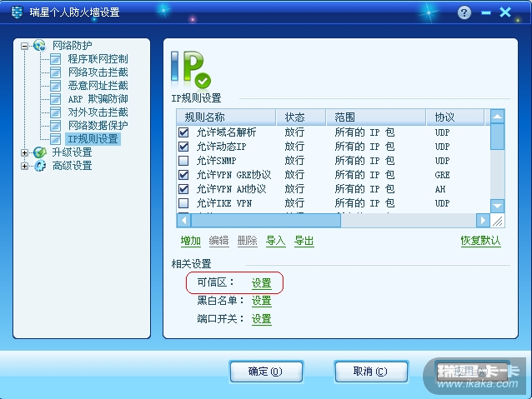Select the 允许VPN GRE协议 rule name
This screenshot has width=532, height=399.
[x=233, y=175]
